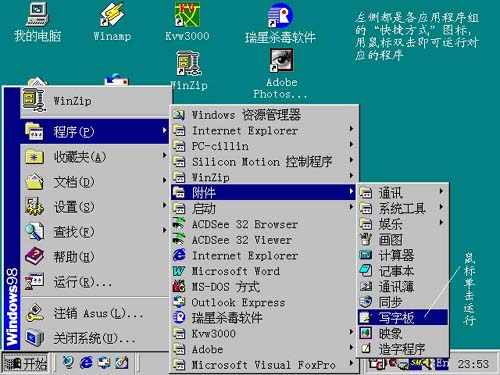
Task: Open the 娱乐 submenu
Action: (403, 224)
